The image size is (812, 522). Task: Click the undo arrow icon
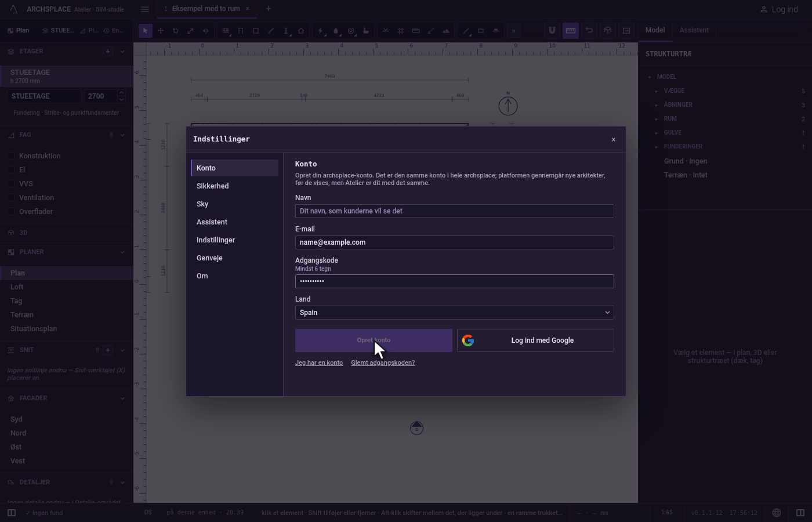coord(589,31)
